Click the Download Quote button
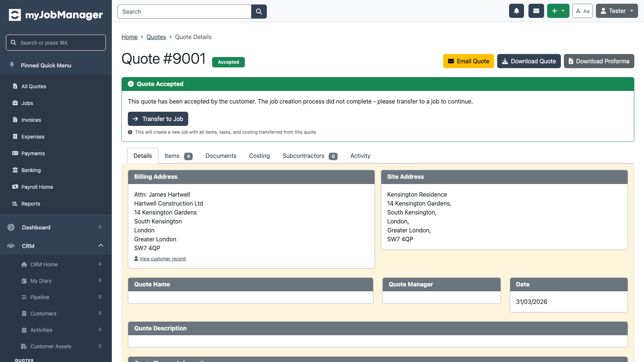The width and height of the screenshot is (644, 362). 529,61
